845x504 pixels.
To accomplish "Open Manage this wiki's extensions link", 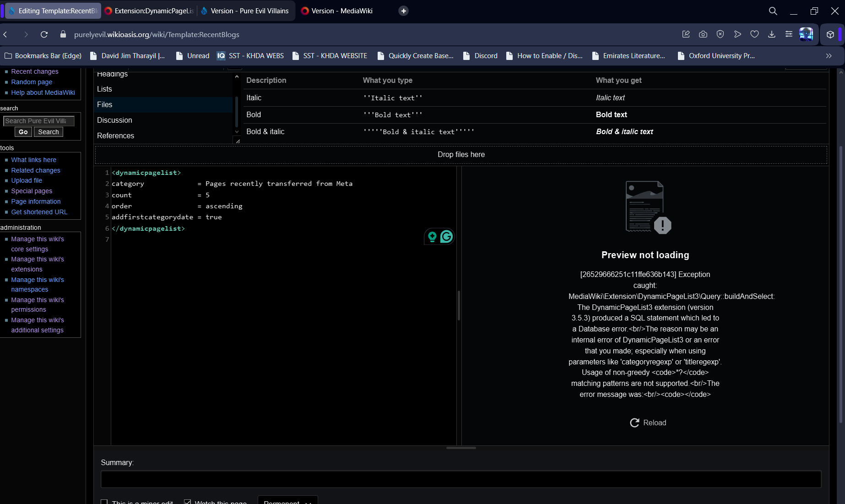I will pyautogui.click(x=38, y=265).
